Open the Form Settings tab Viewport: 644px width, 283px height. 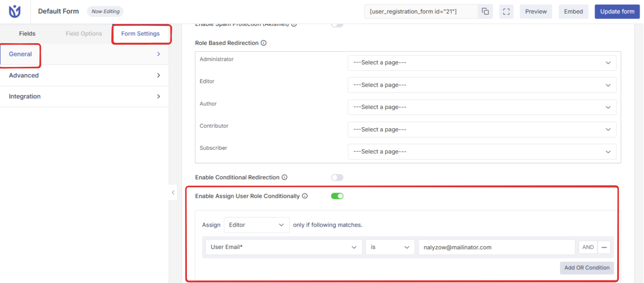[140, 33]
